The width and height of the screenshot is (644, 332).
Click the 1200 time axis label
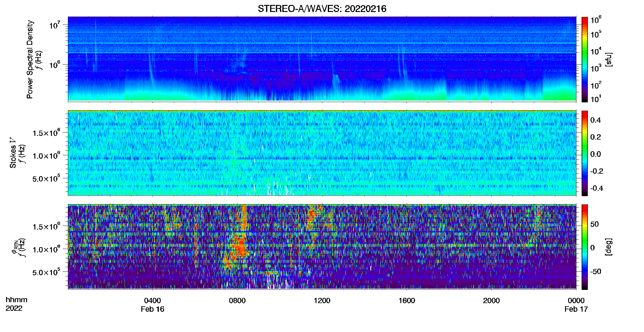(x=322, y=301)
